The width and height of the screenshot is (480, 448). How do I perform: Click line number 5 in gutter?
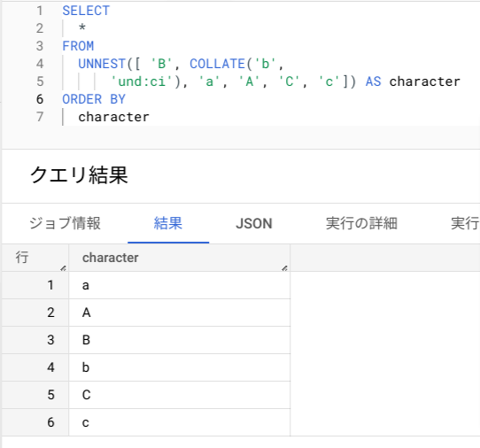tap(40, 81)
